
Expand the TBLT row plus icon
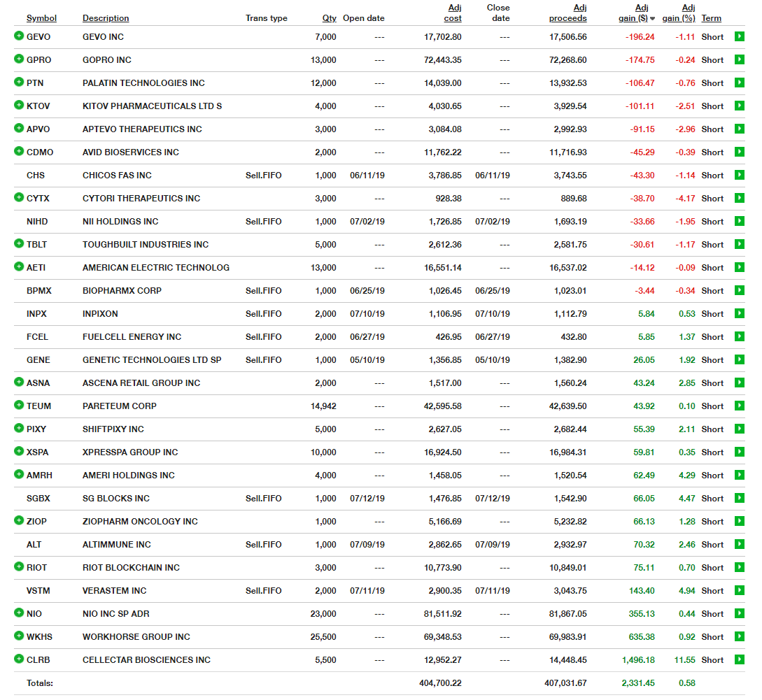point(19,243)
